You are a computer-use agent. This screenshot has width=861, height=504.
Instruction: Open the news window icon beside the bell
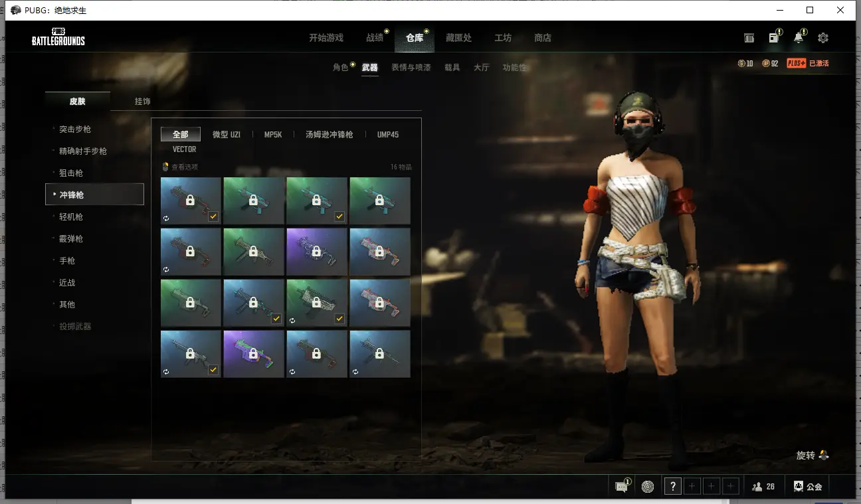[774, 38]
